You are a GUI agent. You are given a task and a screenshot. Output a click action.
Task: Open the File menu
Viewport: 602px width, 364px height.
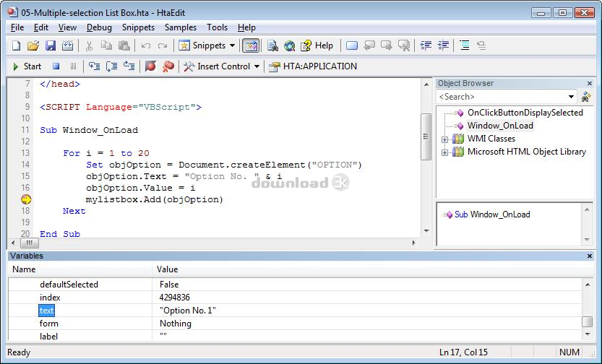(x=17, y=27)
